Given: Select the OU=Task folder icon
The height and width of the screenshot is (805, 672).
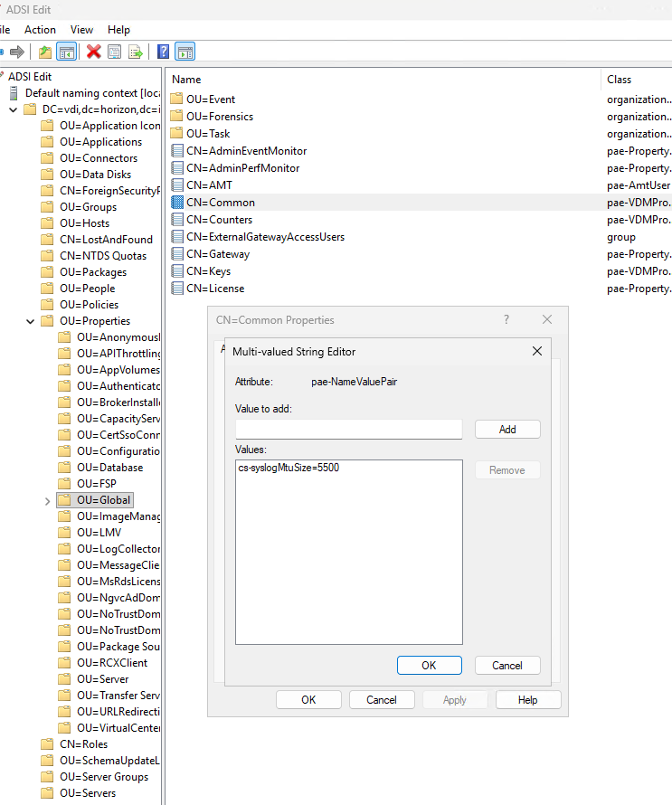Looking at the screenshot, I should (x=176, y=134).
